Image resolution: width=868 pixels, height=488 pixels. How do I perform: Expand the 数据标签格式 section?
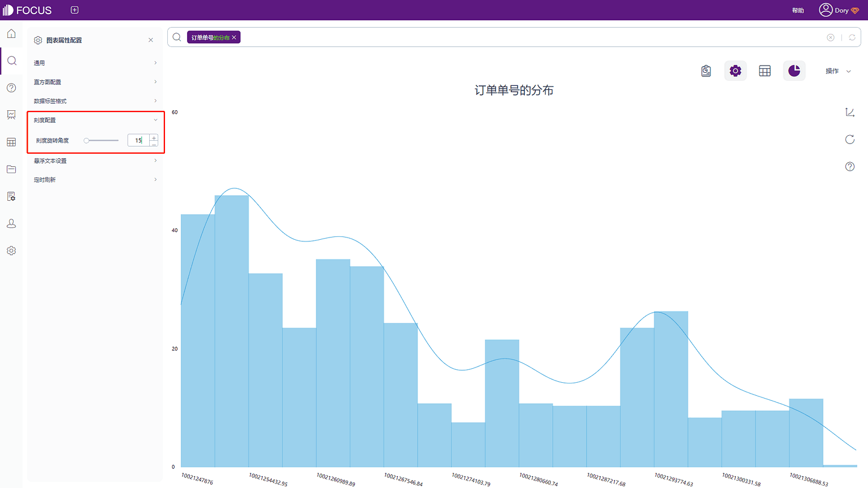[x=95, y=101]
